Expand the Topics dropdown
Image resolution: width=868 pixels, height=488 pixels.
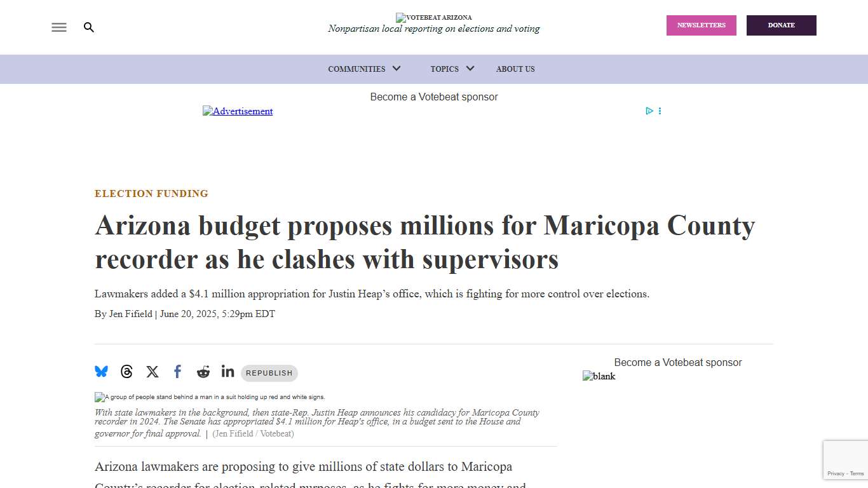click(452, 69)
